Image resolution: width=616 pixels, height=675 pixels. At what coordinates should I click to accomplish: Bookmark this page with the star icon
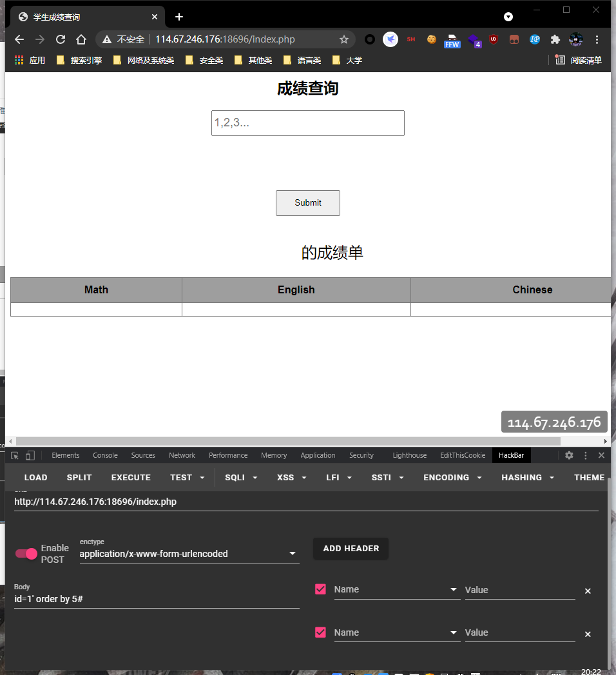[343, 39]
